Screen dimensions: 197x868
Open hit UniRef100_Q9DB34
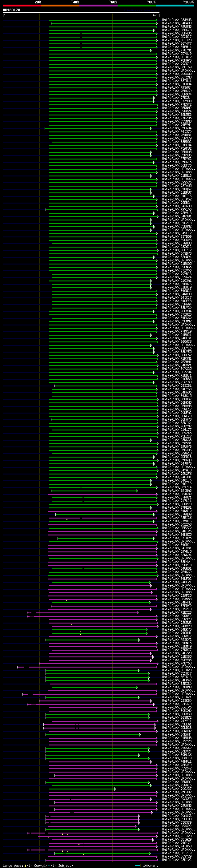coord(177,203)
